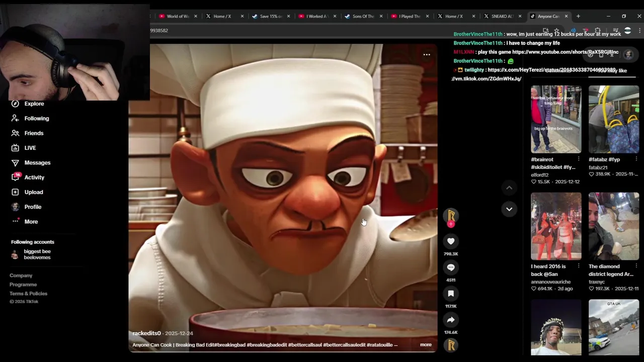Open options for 'I heard 2016 is back' video
Viewport: 644px width, 362px height.
(579, 266)
